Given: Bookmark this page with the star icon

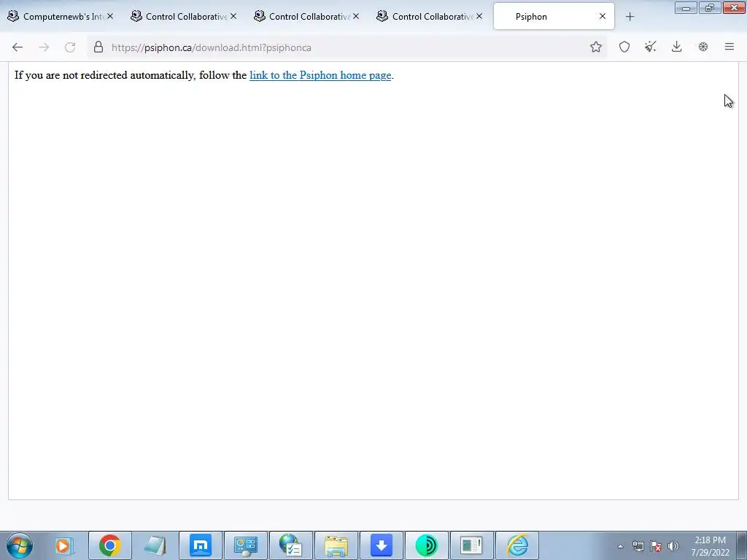Looking at the screenshot, I should pyautogui.click(x=595, y=47).
